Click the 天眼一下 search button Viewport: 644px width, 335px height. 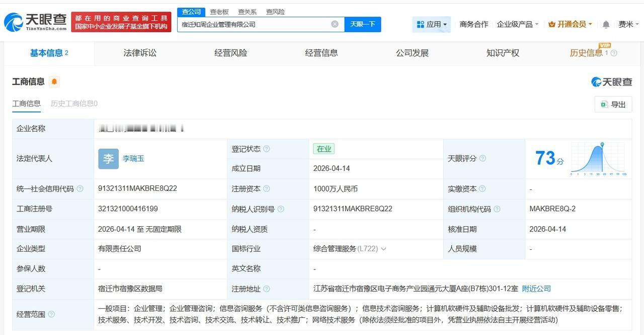click(364, 24)
